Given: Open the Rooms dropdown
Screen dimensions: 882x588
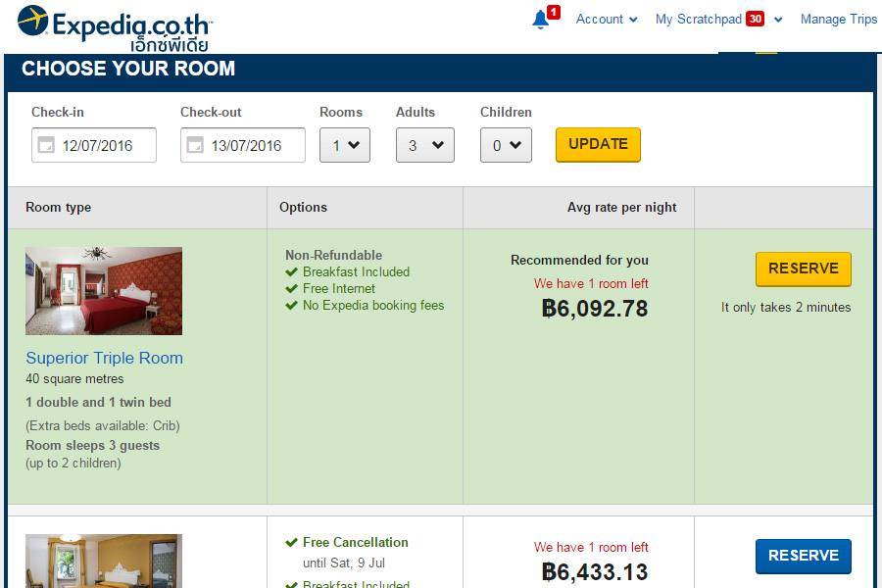Looking at the screenshot, I should pyautogui.click(x=345, y=145).
